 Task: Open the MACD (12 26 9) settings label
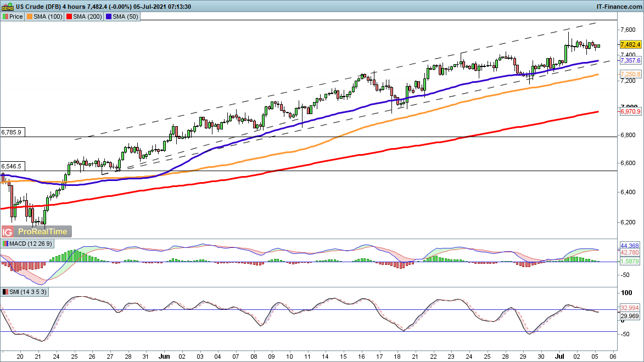point(31,243)
